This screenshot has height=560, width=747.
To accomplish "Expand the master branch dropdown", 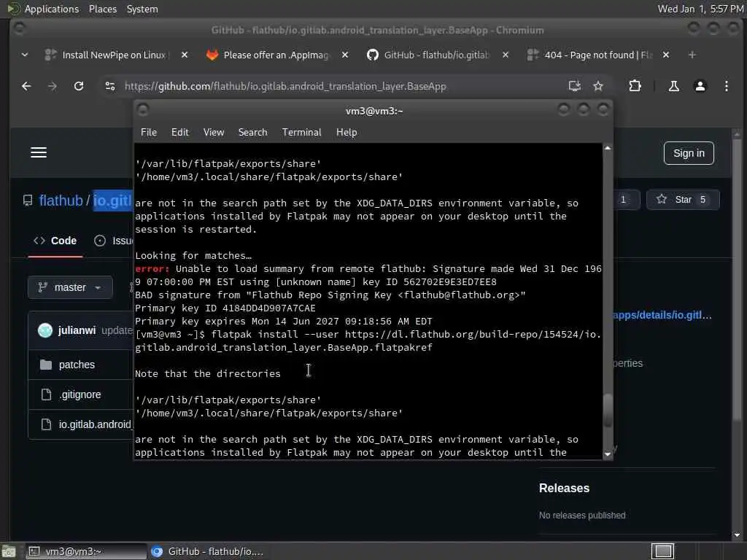I will tap(70, 287).
